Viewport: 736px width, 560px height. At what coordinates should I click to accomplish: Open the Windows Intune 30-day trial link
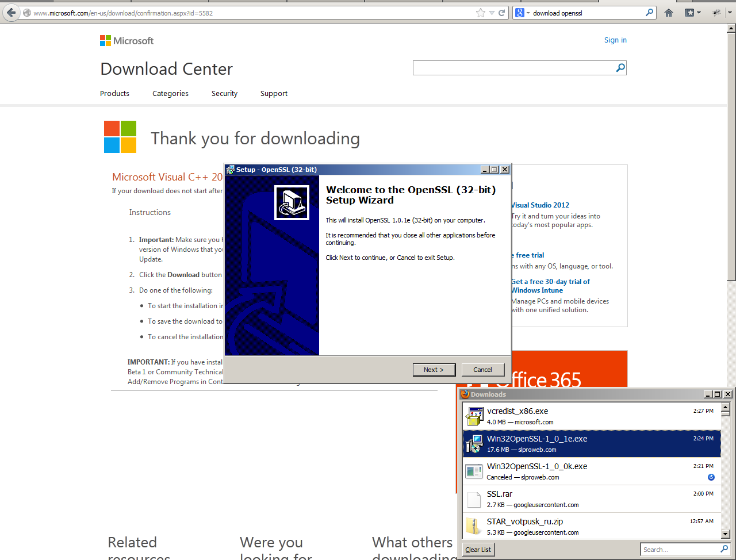551,286
